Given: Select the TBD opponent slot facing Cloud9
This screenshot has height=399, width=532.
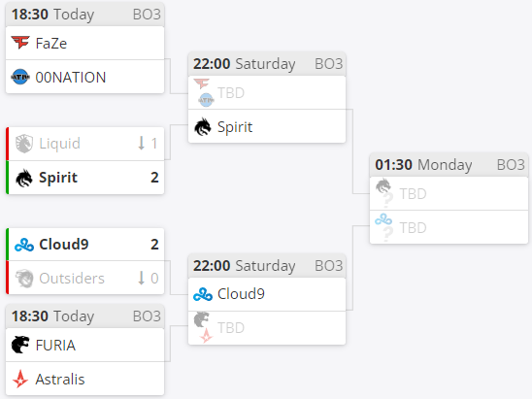Looking at the screenshot, I should point(267,328).
